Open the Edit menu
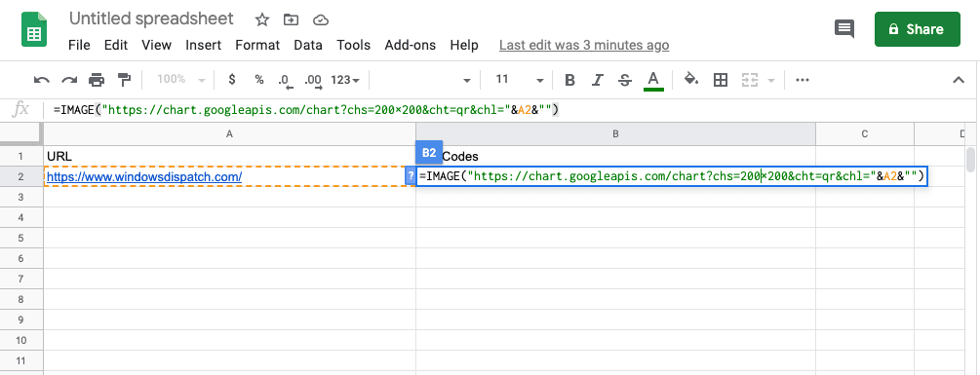Image resolution: width=980 pixels, height=375 pixels. point(116,45)
